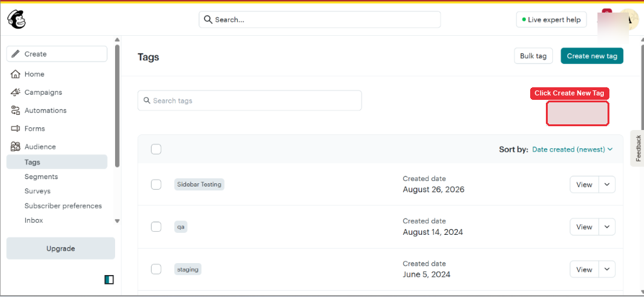Click the Search tags input field
This screenshot has height=297, width=644.
pos(250,100)
